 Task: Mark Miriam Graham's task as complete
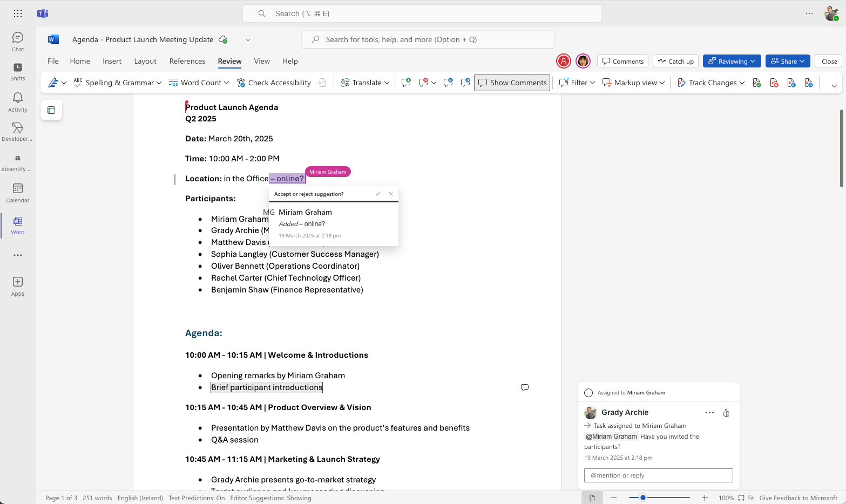tap(588, 393)
